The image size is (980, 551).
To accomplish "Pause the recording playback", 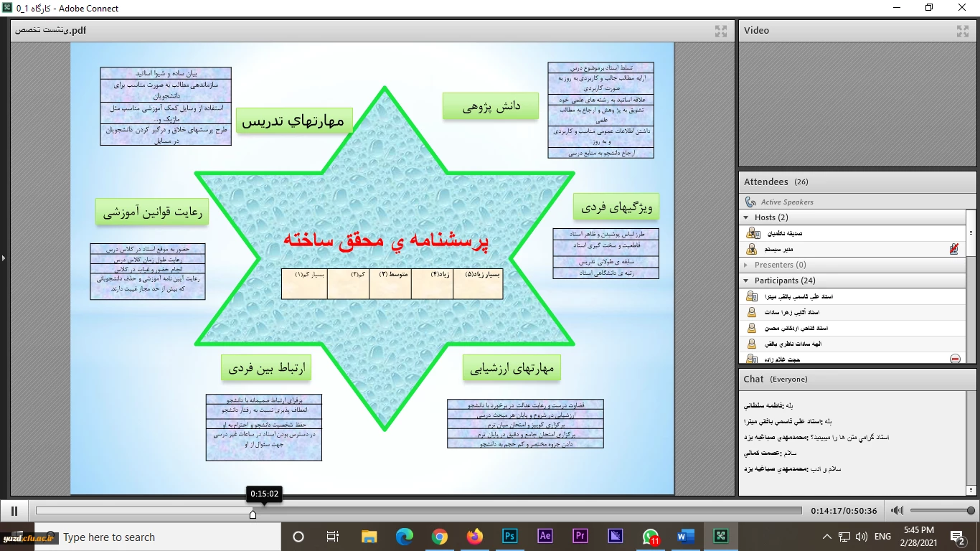I will tap(14, 511).
